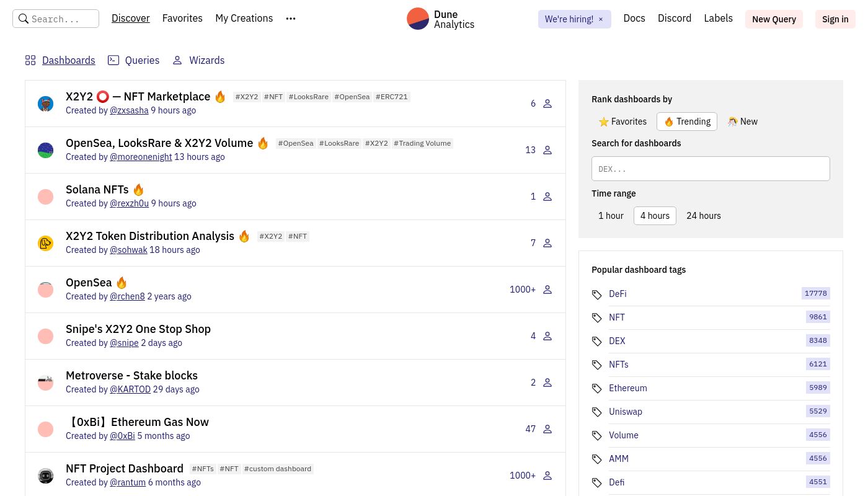Image resolution: width=868 pixels, height=496 pixels.
Task: Click the tag icon next to Uniswap
Action: (x=597, y=412)
